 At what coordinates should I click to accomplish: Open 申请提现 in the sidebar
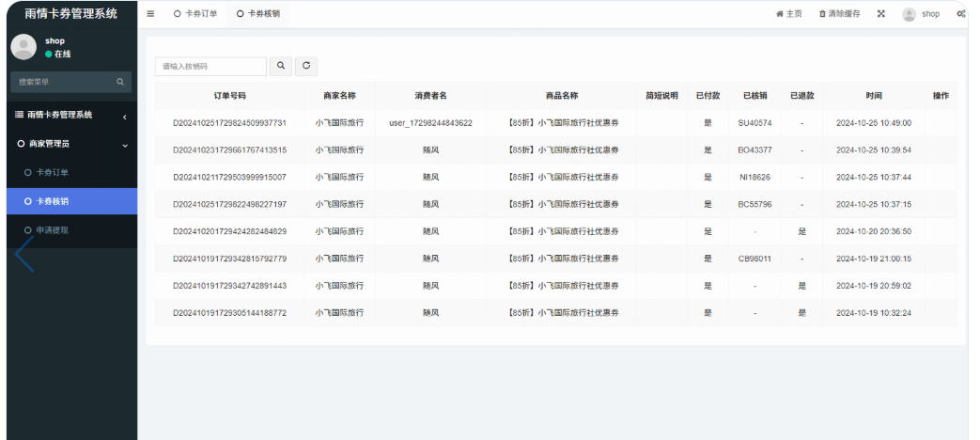pos(52,230)
